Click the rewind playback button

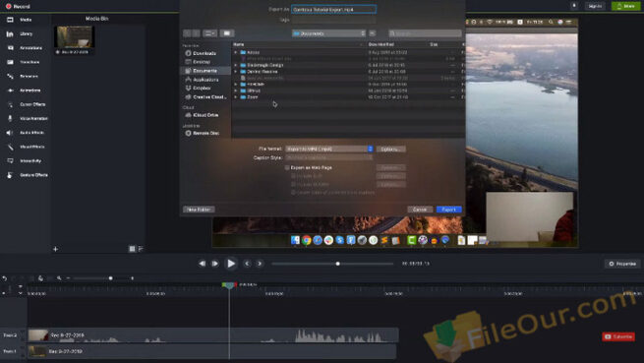(x=203, y=264)
